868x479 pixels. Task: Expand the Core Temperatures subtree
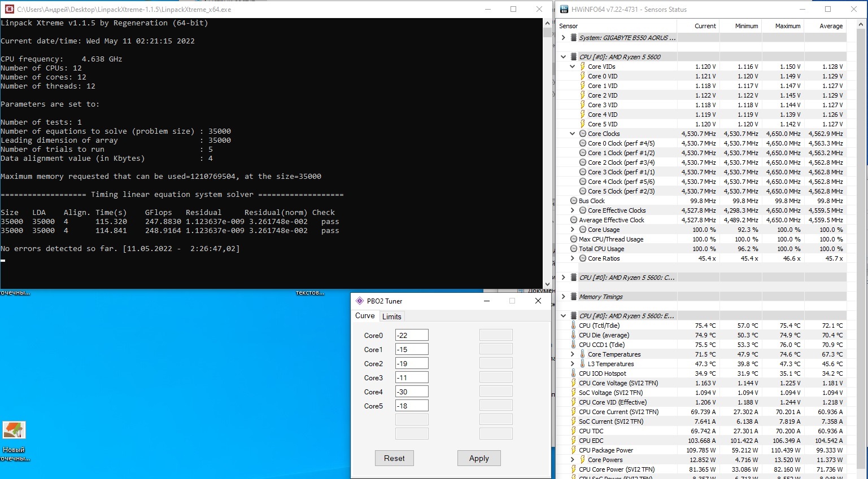[x=572, y=354]
